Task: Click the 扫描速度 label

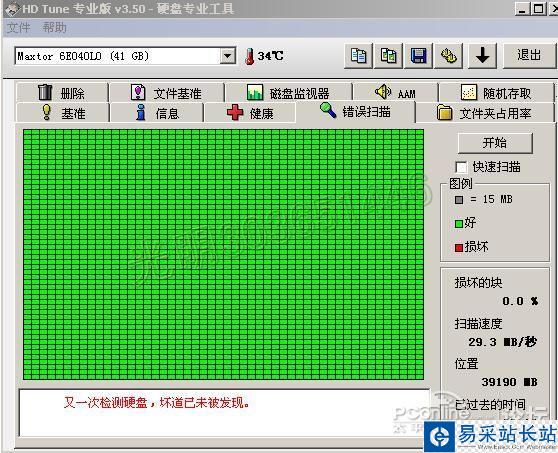Action: [478, 323]
